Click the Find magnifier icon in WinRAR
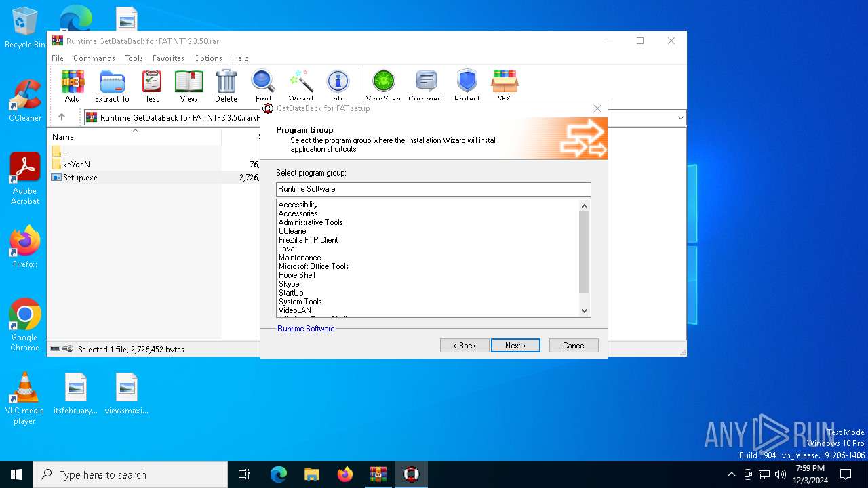Image resolution: width=868 pixels, height=488 pixels. pos(263,85)
